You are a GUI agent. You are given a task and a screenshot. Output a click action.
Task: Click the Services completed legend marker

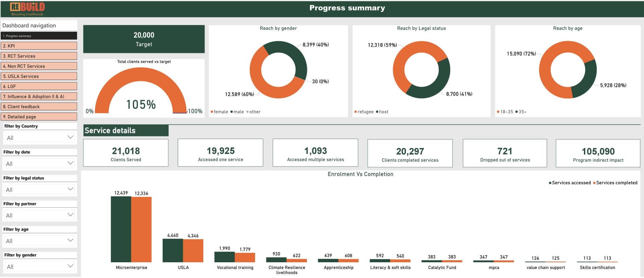coord(594,183)
